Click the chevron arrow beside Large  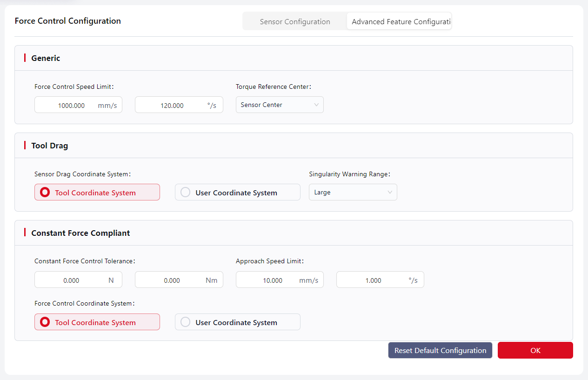pos(390,193)
